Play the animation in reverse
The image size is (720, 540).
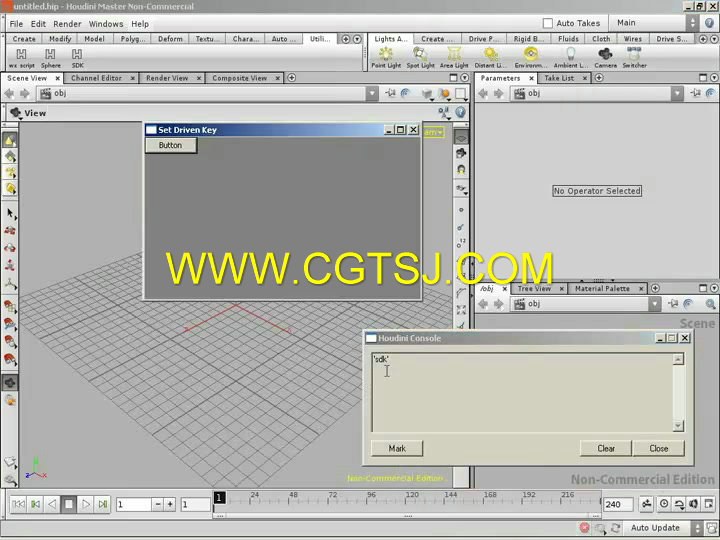(x=52, y=504)
